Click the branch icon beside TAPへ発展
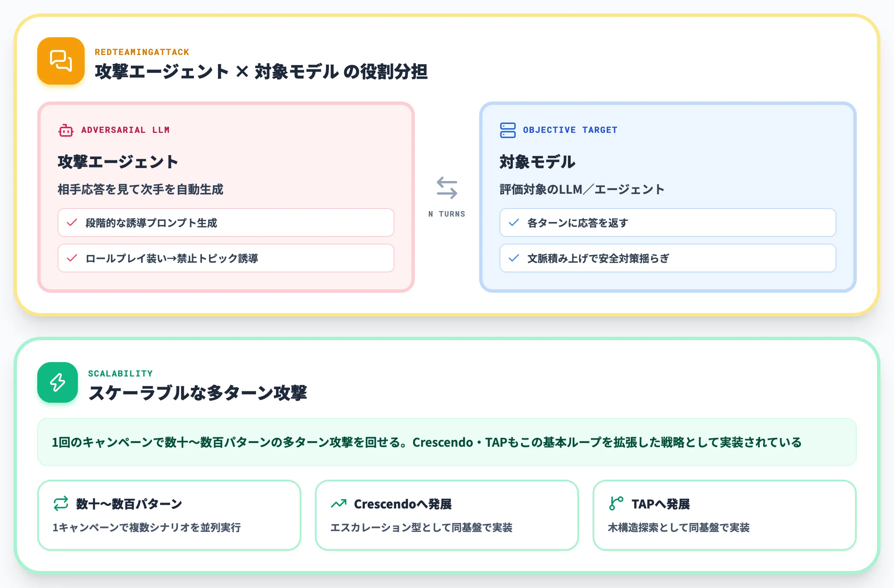The image size is (894, 588). pyautogui.click(x=616, y=503)
